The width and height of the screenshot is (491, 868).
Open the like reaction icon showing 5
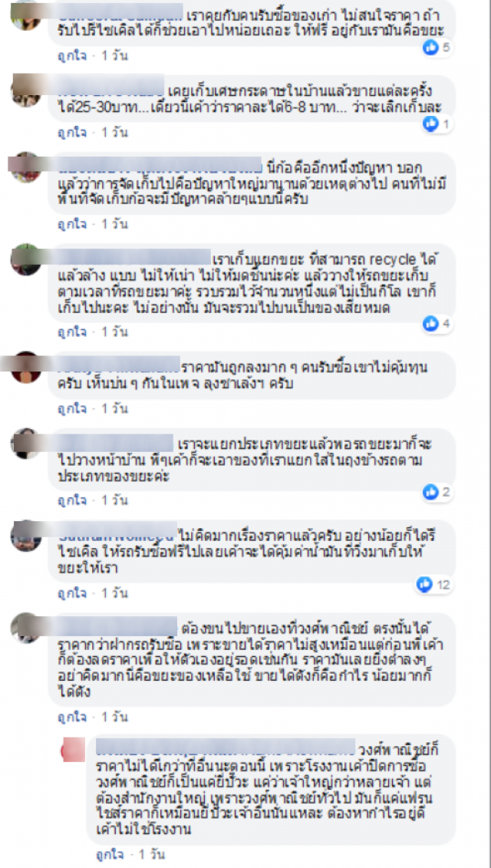[x=430, y=48]
